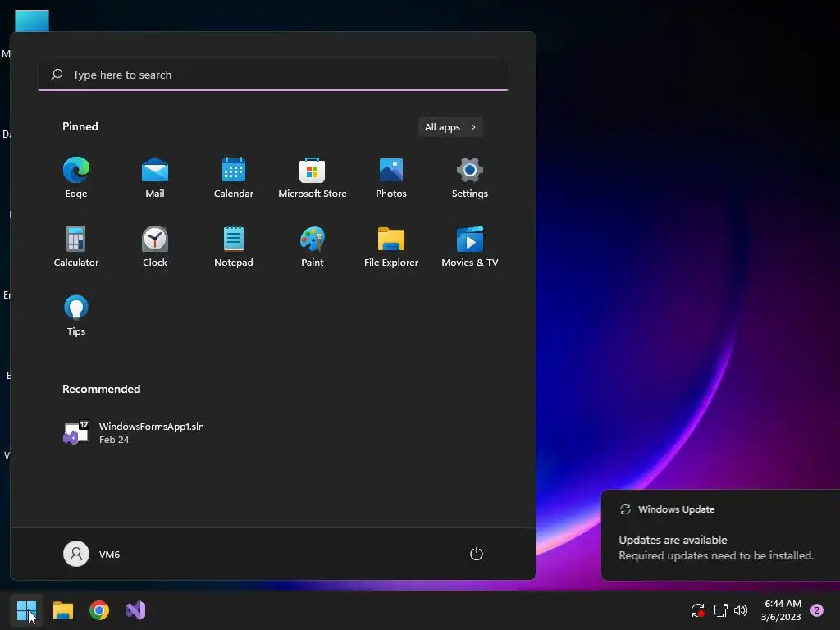
Task: Click the Recommended section heading
Action: point(101,389)
